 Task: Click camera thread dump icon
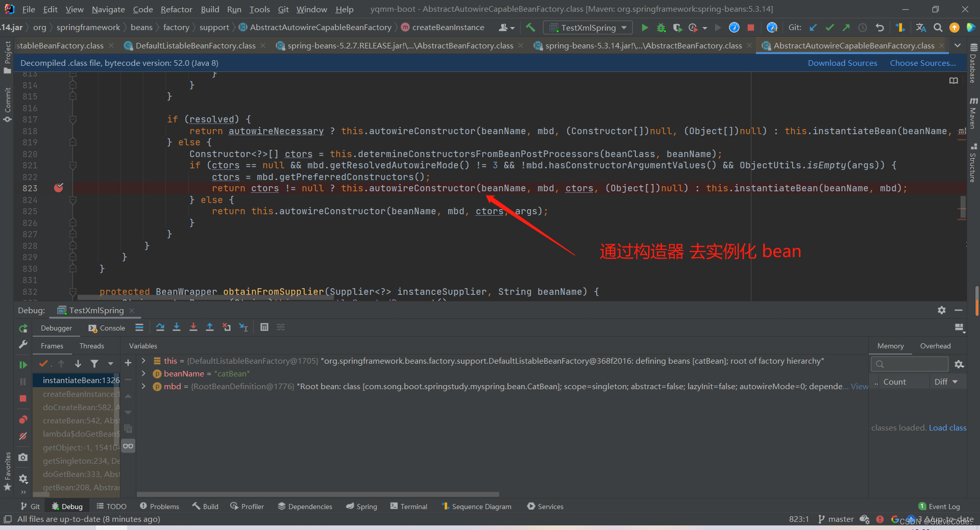pyautogui.click(x=23, y=458)
